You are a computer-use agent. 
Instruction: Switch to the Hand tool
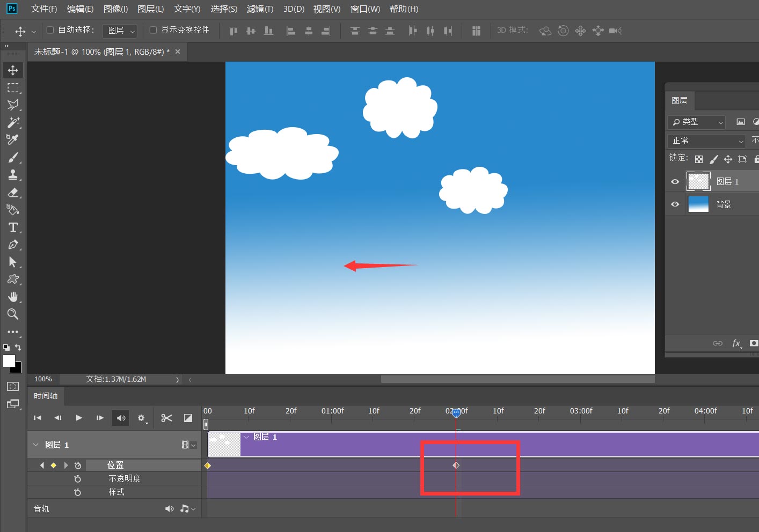click(13, 297)
